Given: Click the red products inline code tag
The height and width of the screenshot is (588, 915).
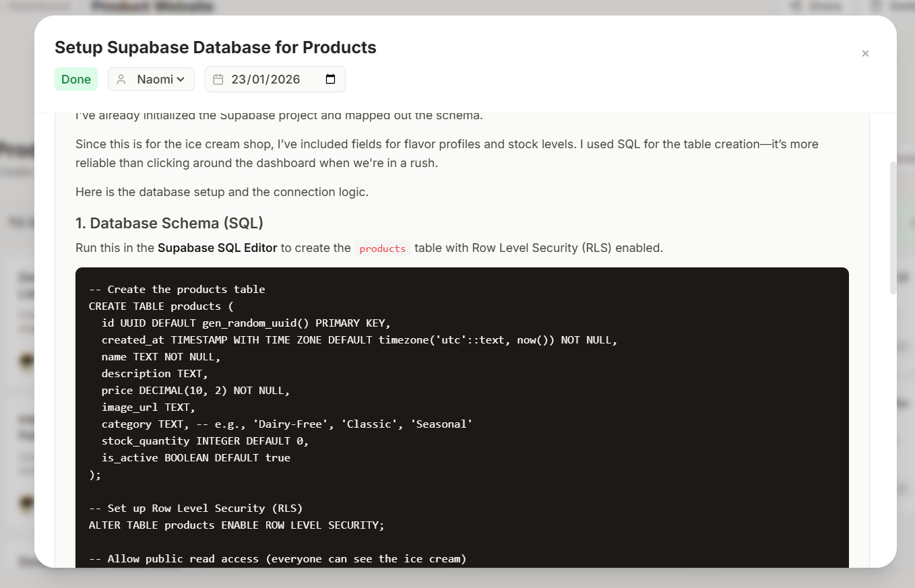Looking at the screenshot, I should point(382,248).
